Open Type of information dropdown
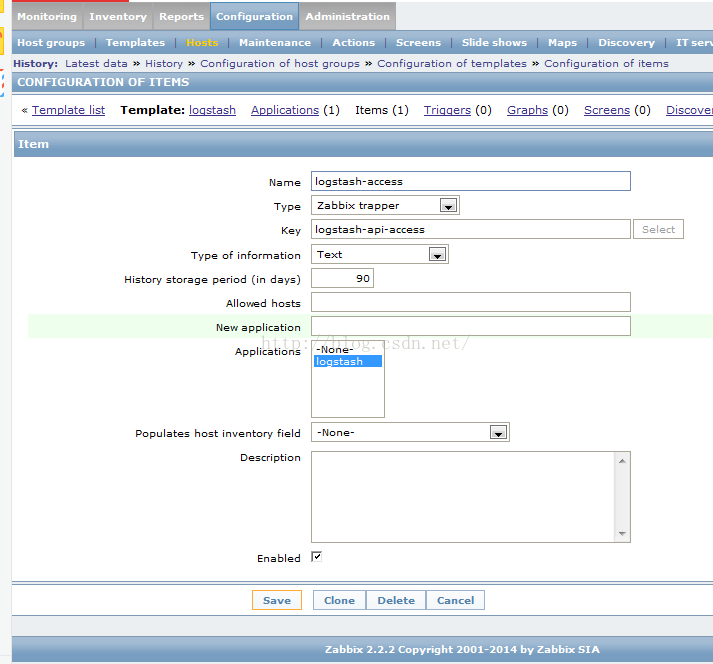 (380, 254)
